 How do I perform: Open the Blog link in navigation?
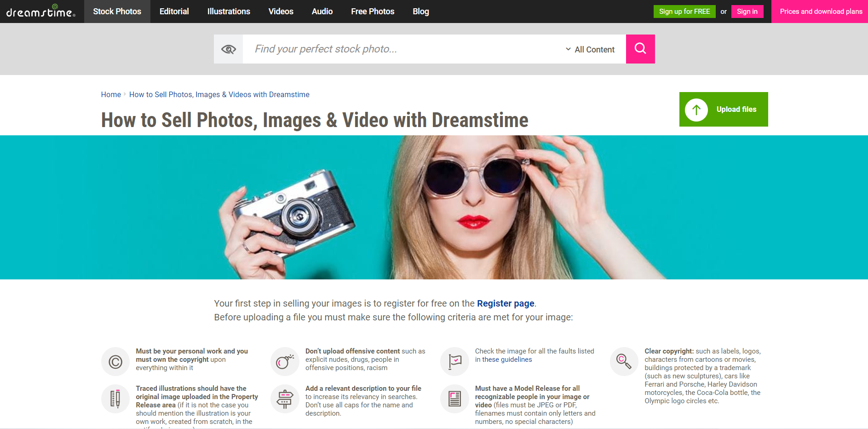[x=421, y=12]
